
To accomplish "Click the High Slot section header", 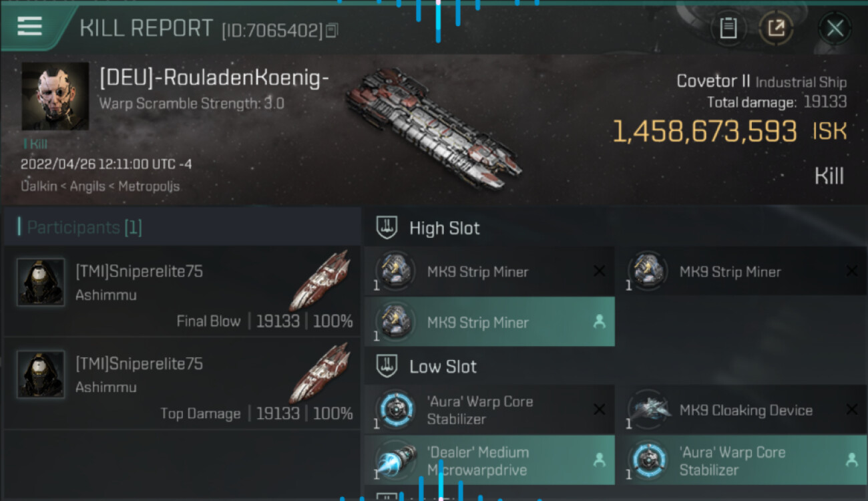I will [x=444, y=228].
